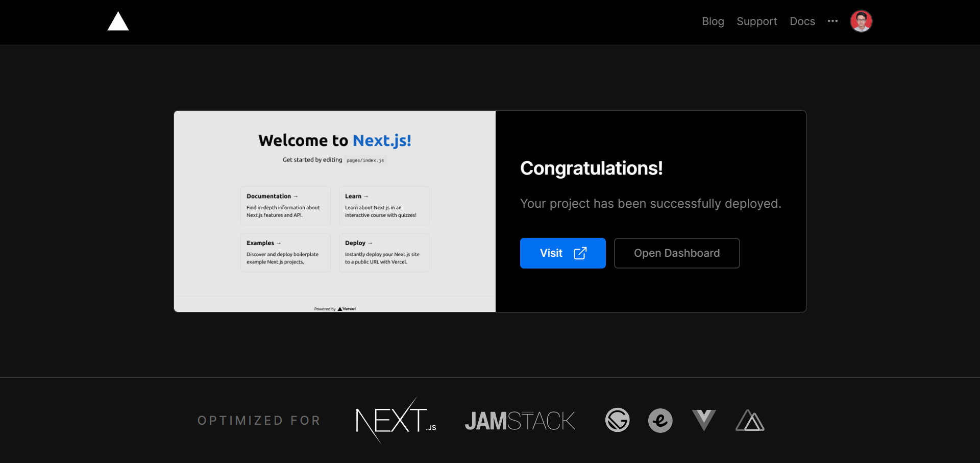This screenshot has width=980, height=463.
Task: Click 'Your project has been successfully deployed.' text
Action: coord(651,204)
